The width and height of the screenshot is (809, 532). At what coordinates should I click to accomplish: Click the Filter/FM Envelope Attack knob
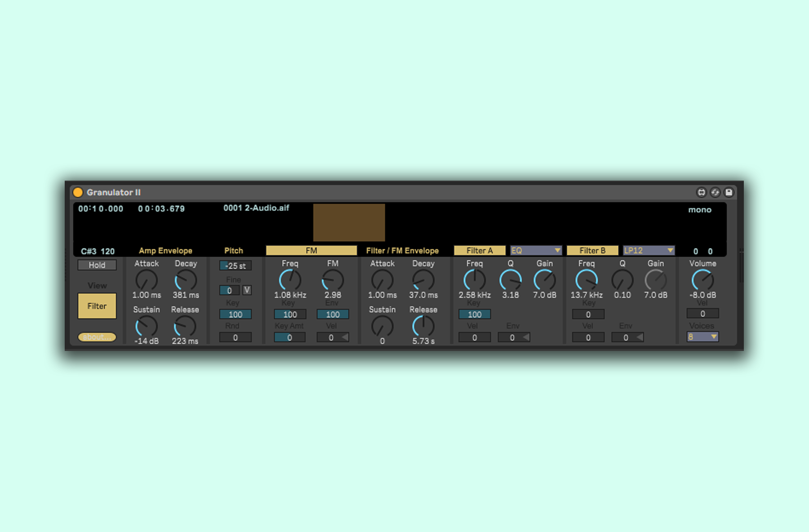[x=382, y=280]
